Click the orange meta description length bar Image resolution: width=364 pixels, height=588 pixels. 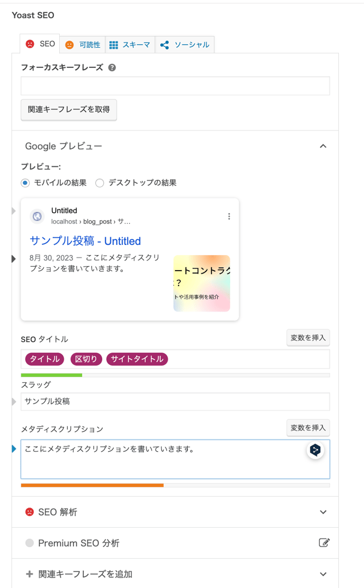point(92,485)
